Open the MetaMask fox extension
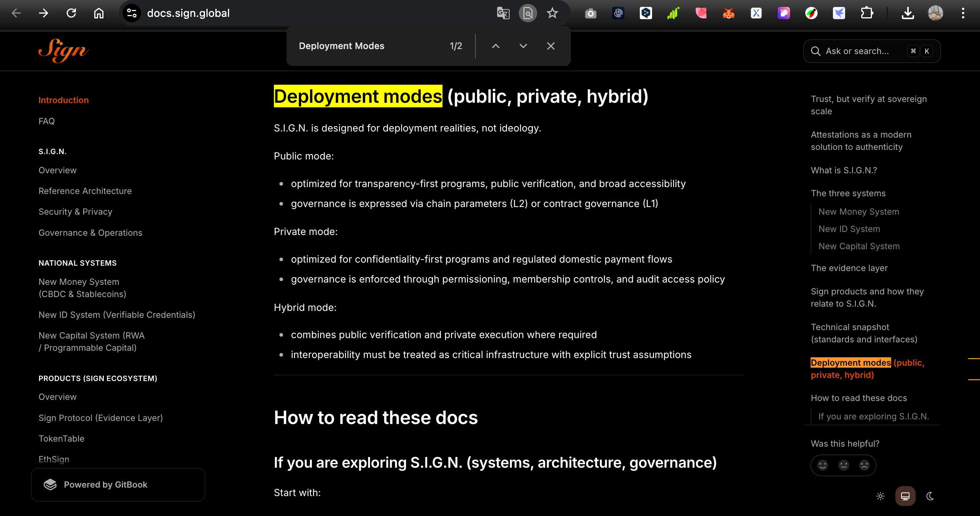This screenshot has height=516, width=980. tap(728, 13)
